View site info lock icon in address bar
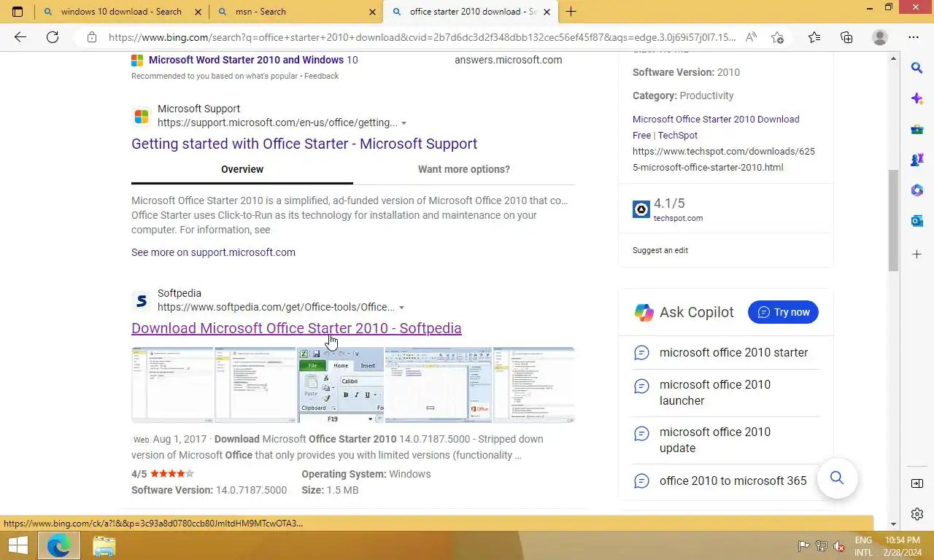The width and height of the screenshot is (934, 560). (x=91, y=37)
